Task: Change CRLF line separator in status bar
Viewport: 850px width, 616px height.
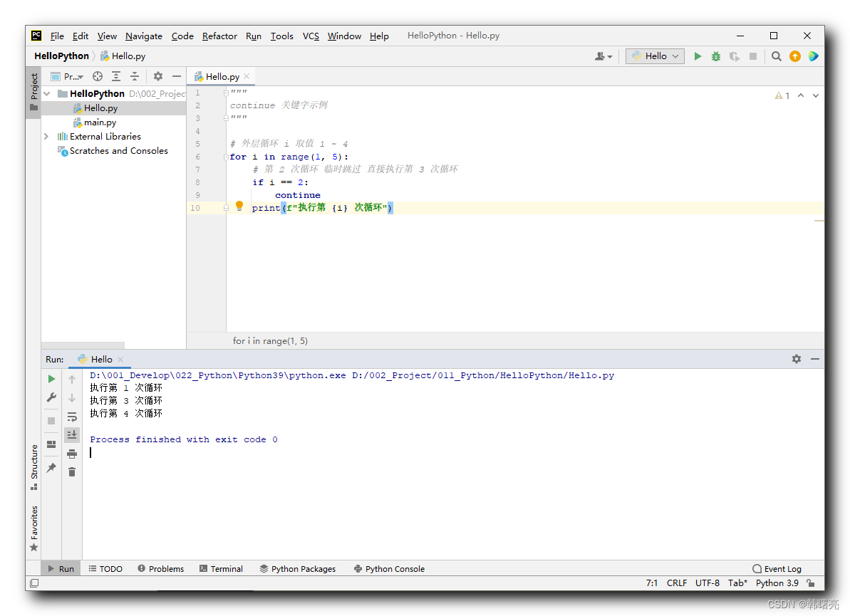Action: [677, 583]
